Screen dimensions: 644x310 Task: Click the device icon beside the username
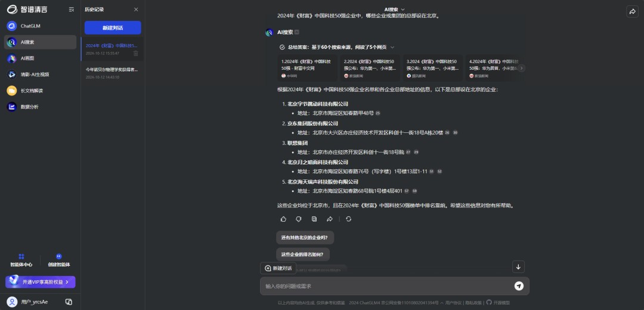coord(69,302)
